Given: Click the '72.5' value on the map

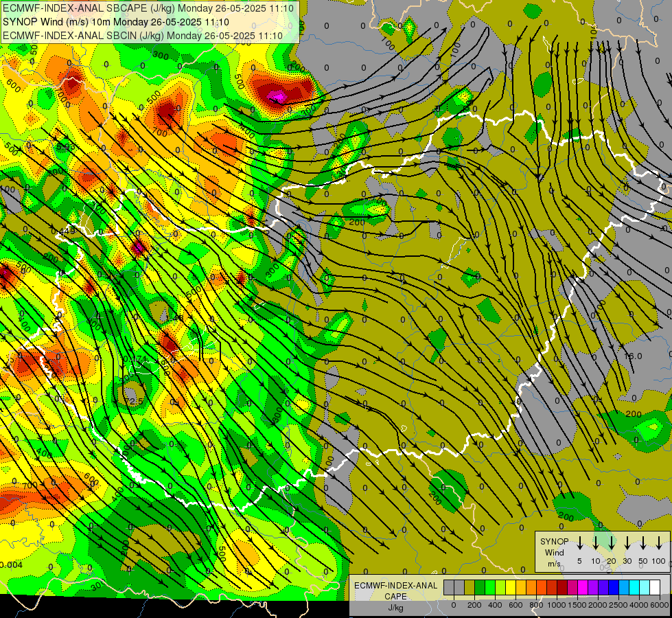Looking at the screenshot, I should pyautogui.click(x=134, y=401).
